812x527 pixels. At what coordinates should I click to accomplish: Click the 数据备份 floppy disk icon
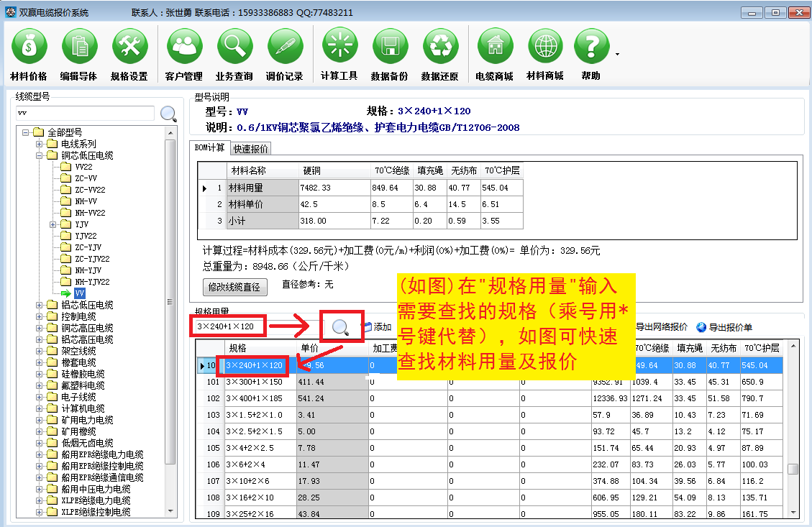pyautogui.click(x=390, y=47)
